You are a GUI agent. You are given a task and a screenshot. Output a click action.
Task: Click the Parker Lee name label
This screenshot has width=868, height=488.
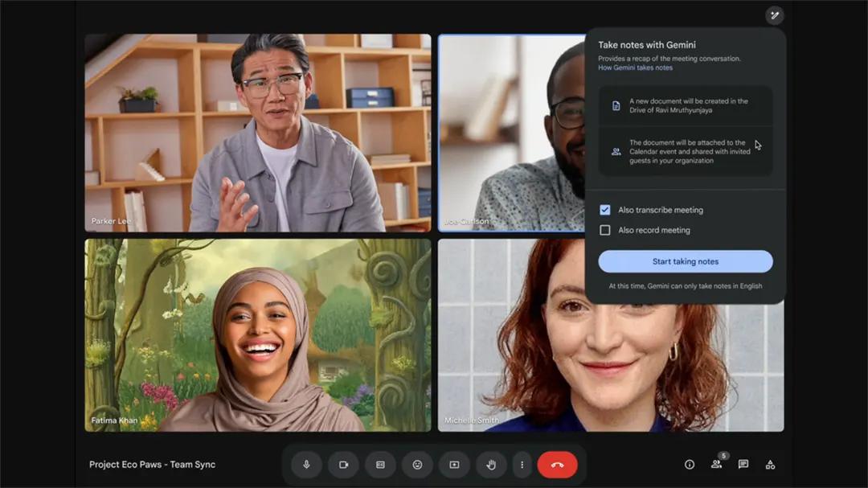click(x=111, y=221)
